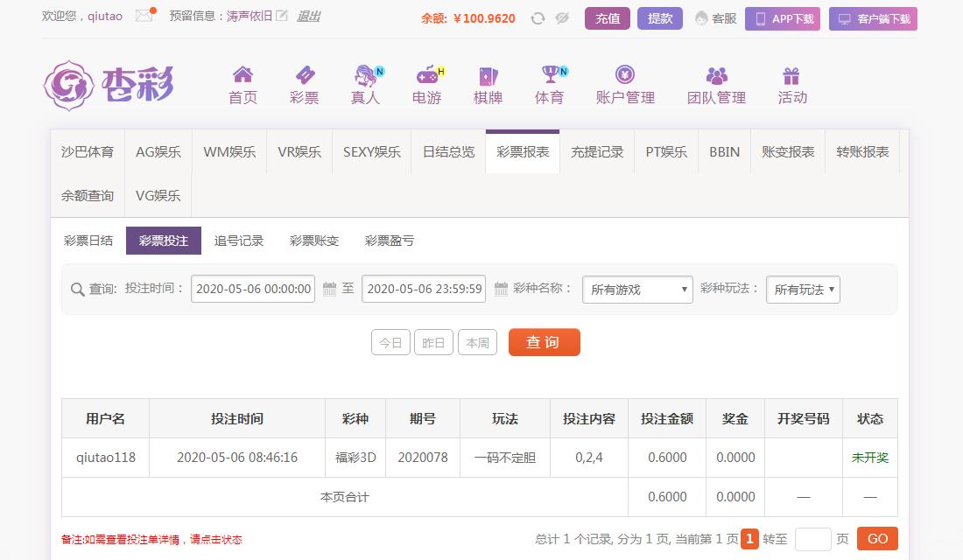This screenshot has height=560, width=963.
Task: Click the page number input field
Action: pos(812,539)
